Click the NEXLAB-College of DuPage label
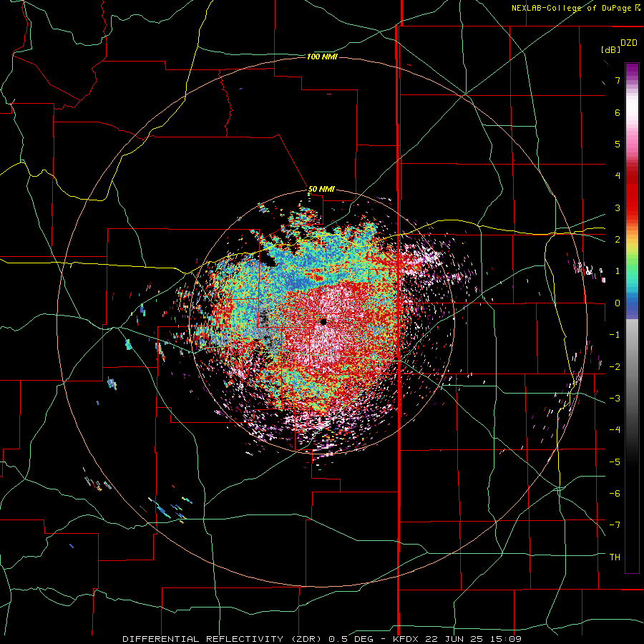The image size is (644, 644). tap(575, 8)
